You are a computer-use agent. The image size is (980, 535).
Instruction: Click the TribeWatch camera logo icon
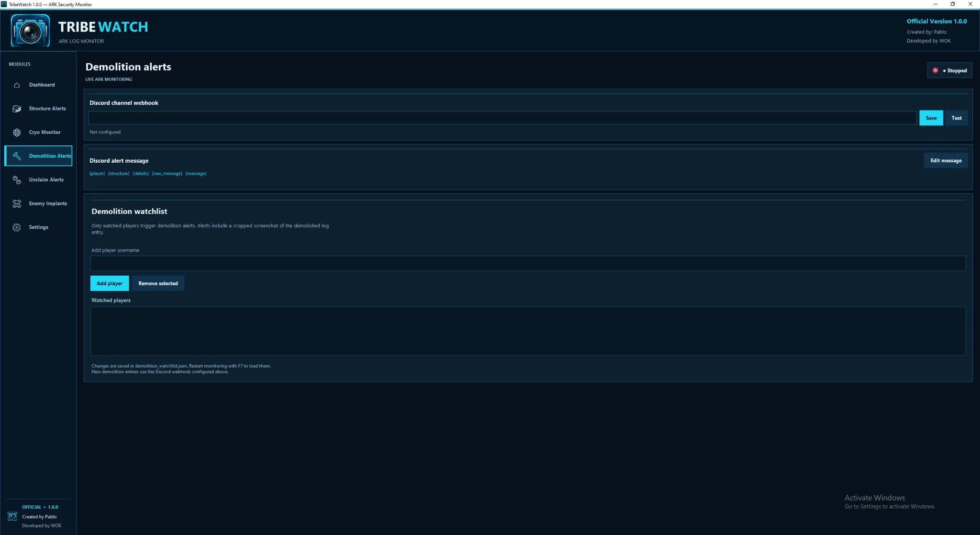pos(30,31)
